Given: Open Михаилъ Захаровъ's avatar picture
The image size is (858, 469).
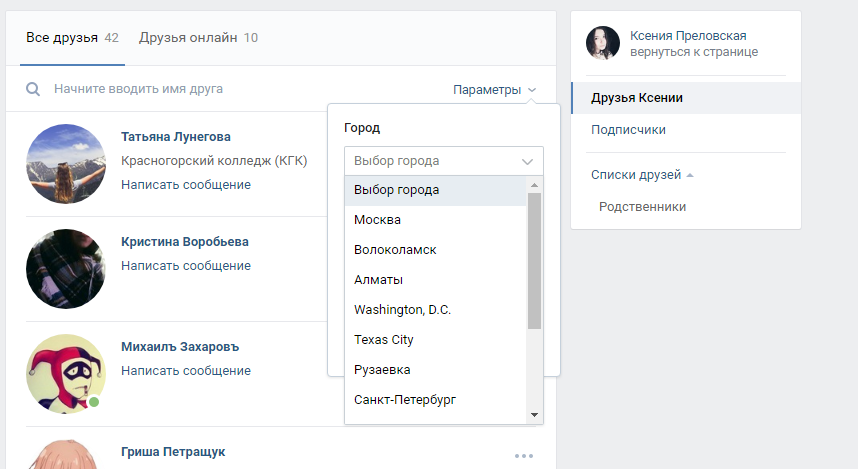Looking at the screenshot, I should pyautogui.click(x=66, y=374).
